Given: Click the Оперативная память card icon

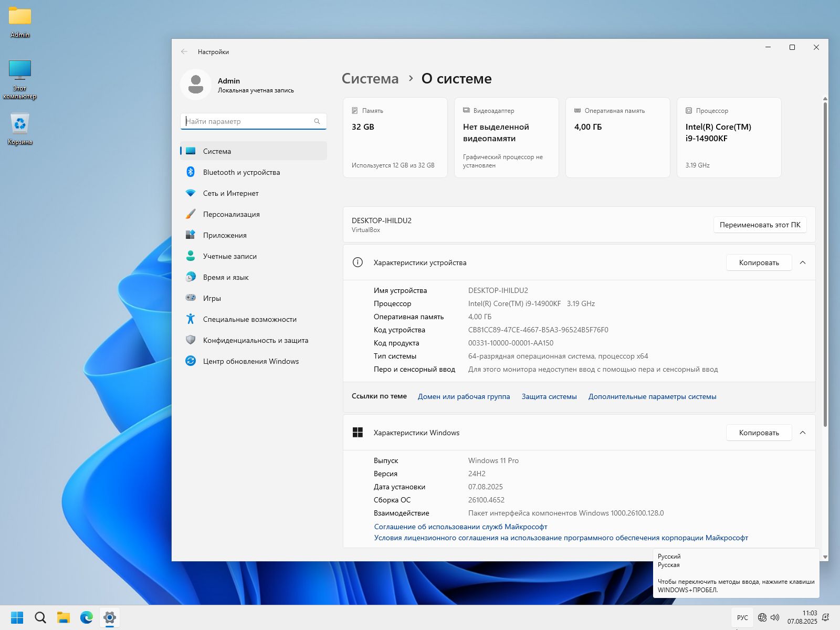Looking at the screenshot, I should pyautogui.click(x=577, y=111).
